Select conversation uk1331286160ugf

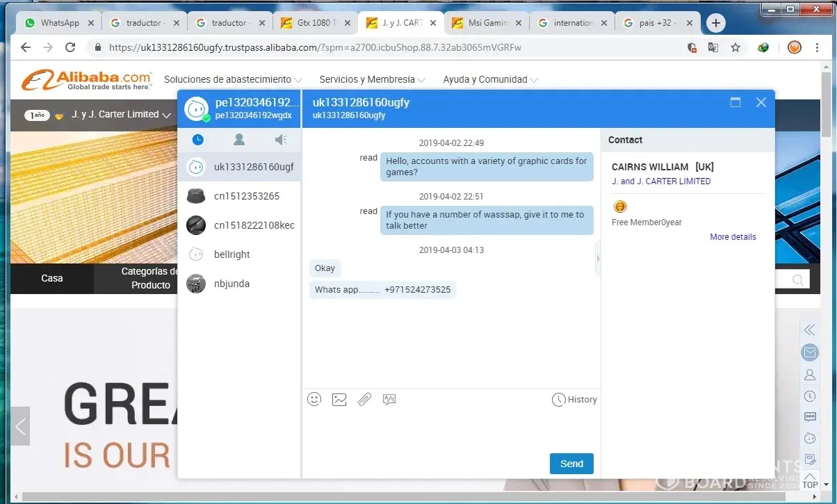239,167
